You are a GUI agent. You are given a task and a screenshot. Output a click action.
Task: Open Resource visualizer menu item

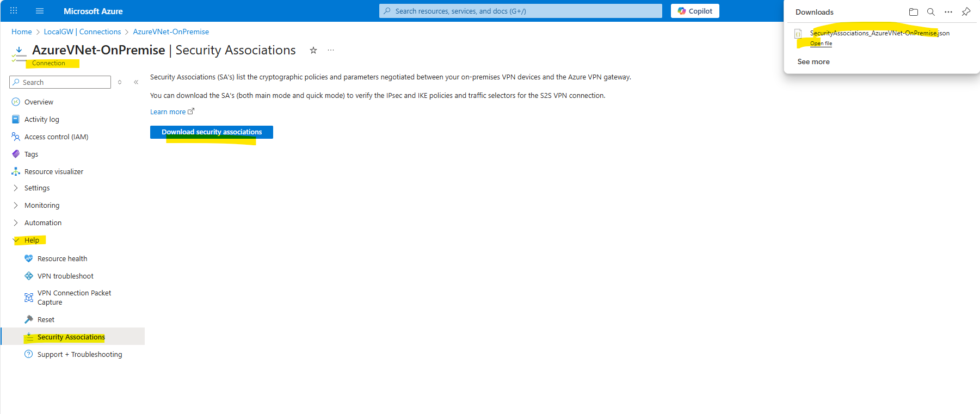point(54,171)
